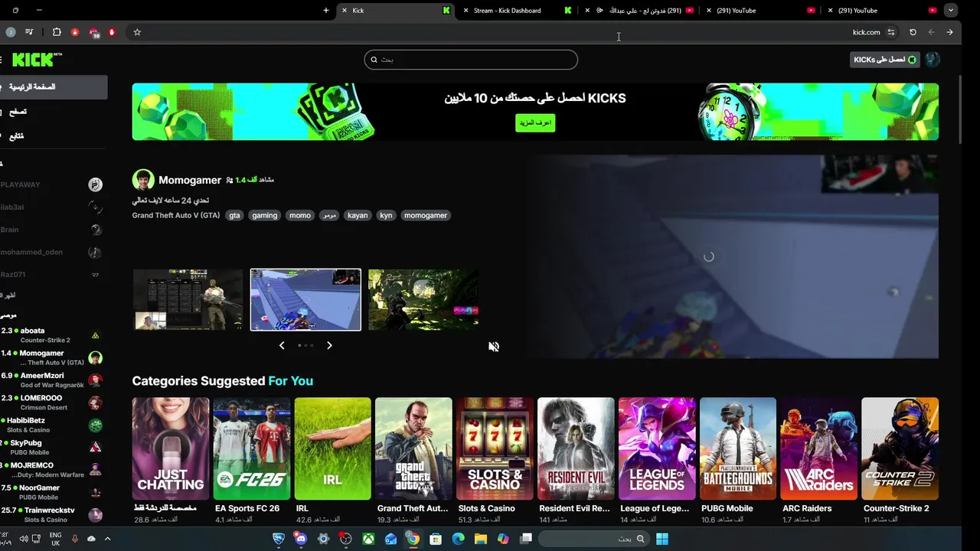
Task: Open the ad blocker extension with badge 10
Action: point(94,33)
